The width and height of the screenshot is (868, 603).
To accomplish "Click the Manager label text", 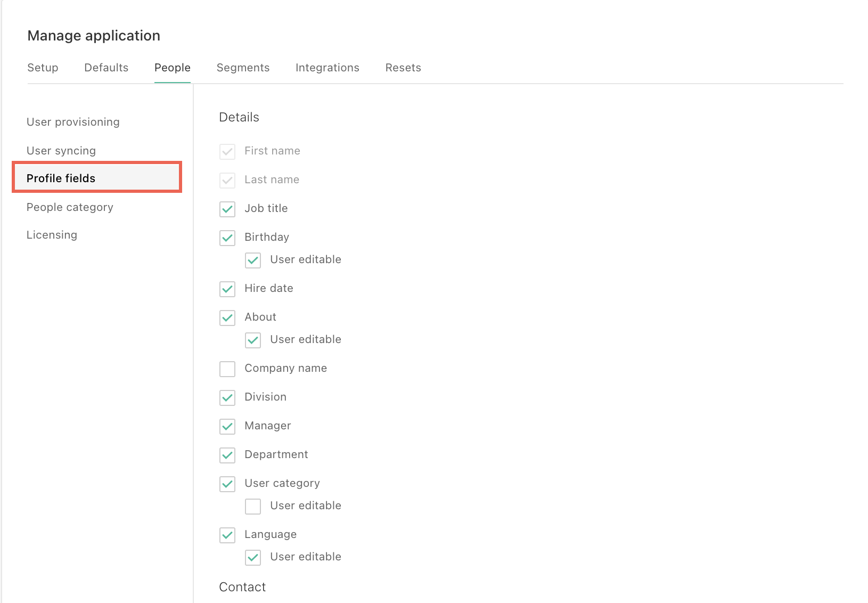I will (268, 426).
